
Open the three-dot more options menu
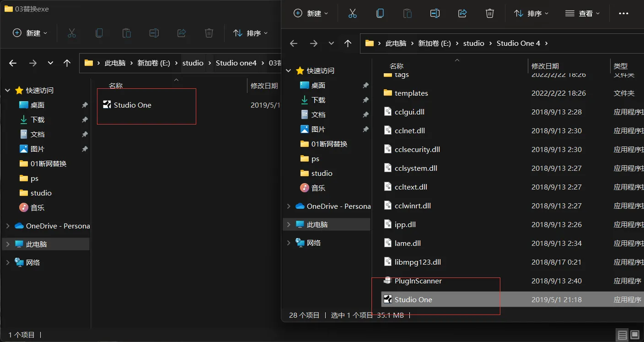click(623, 14)
